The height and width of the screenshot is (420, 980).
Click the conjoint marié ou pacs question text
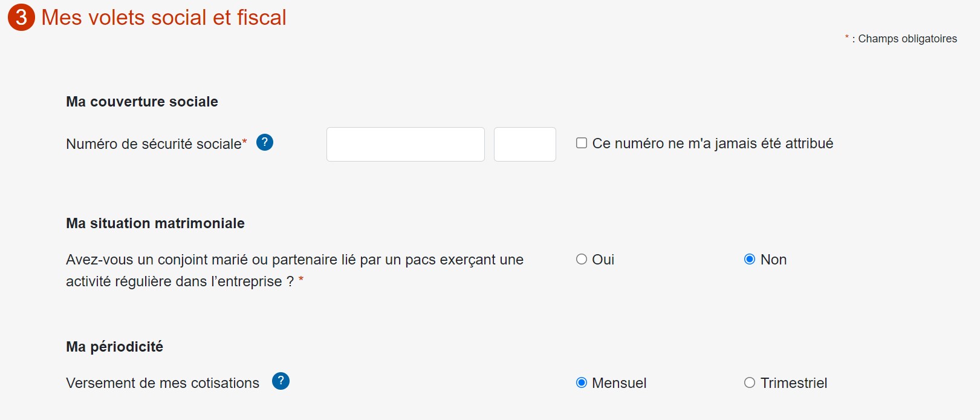(295, 271)
